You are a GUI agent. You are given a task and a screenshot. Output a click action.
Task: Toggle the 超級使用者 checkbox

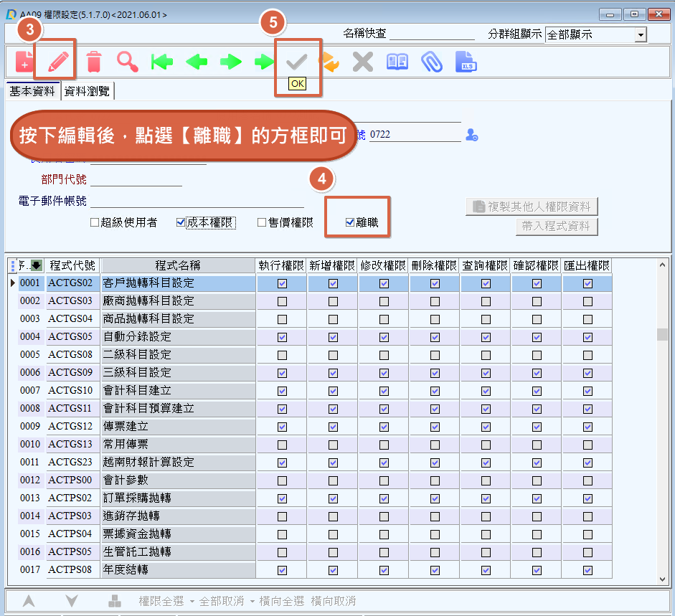(x=95, y=222)
